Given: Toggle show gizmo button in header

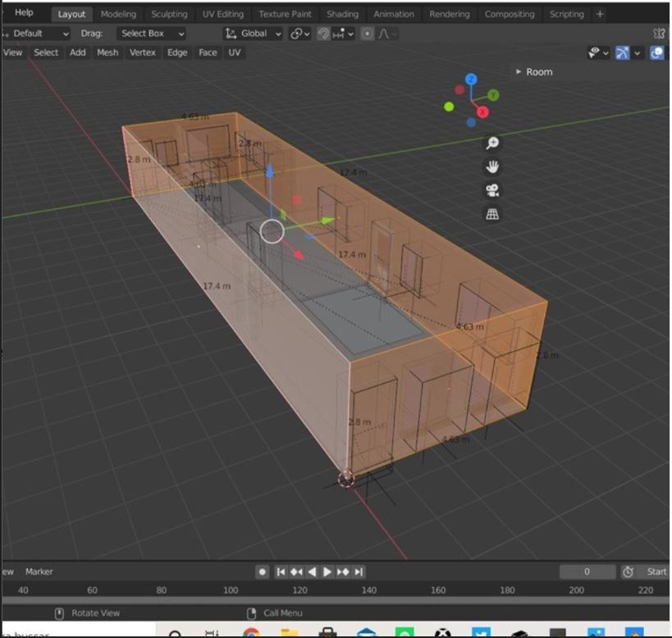Looking at the screenshot, I should click(623, 52).
